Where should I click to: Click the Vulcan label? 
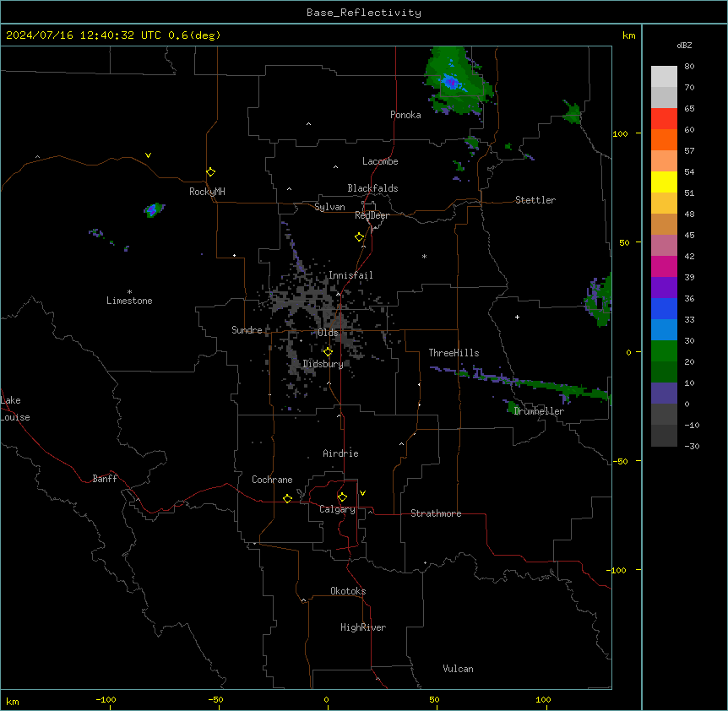[458, 669]
